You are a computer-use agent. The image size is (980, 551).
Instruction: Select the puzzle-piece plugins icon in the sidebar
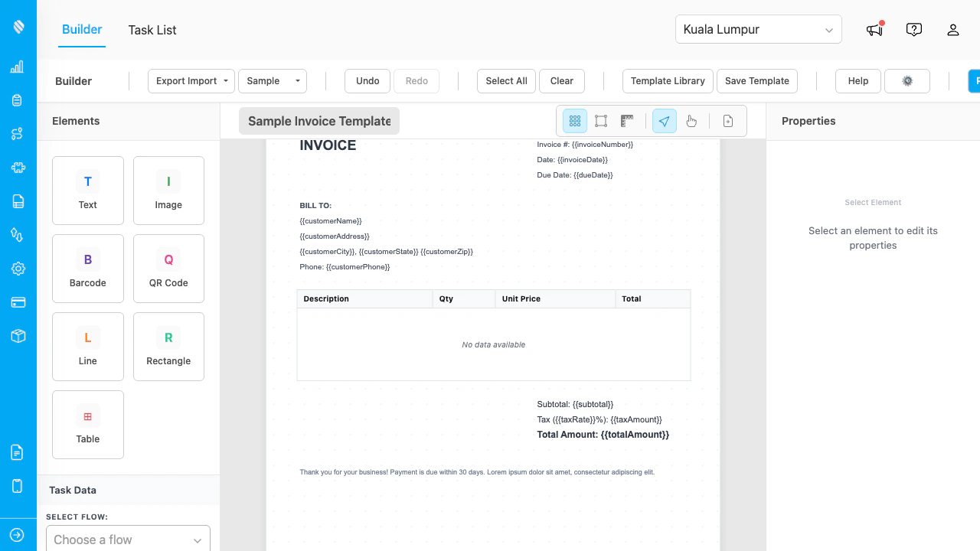pyautogui.click(x=17, y=168)
